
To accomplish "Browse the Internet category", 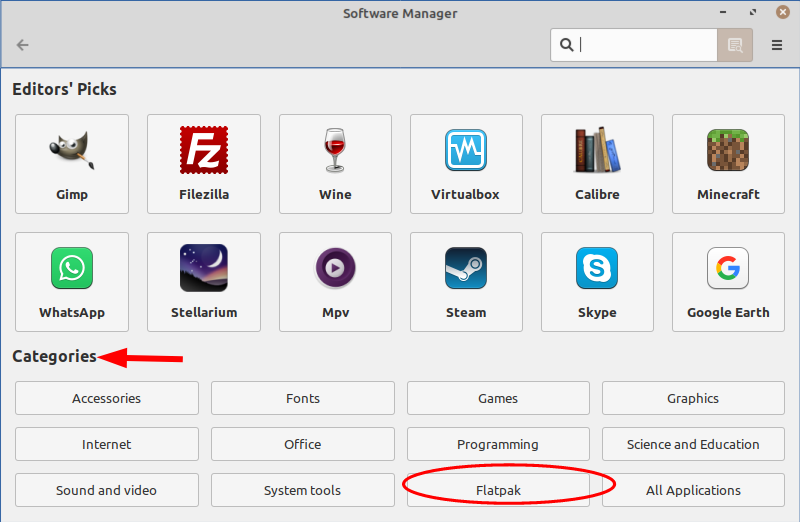I will coord(107,444).
